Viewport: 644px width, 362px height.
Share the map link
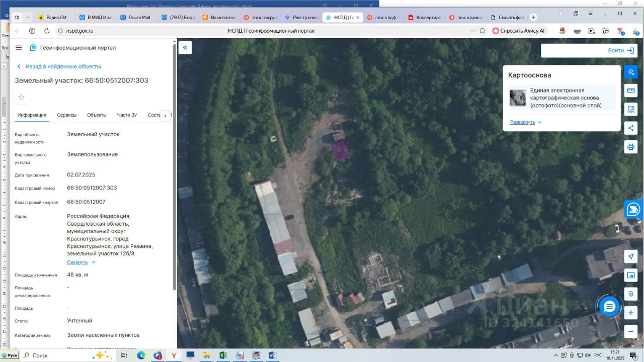click(631, 128)
